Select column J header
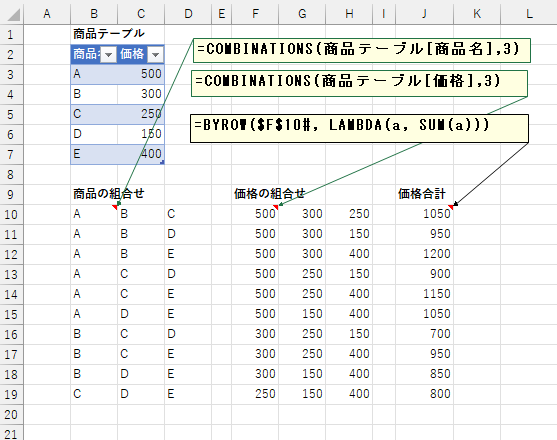This screenshot has width=557, height=440. click(424, 13)
